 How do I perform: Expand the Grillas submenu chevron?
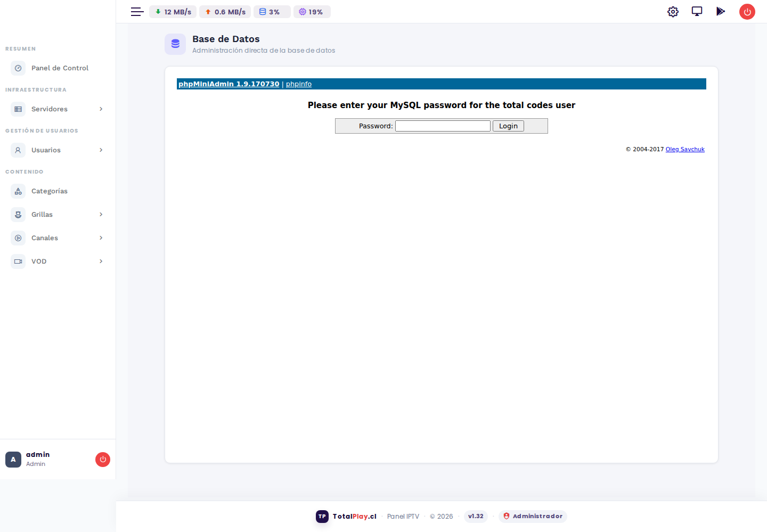[101, 215]
